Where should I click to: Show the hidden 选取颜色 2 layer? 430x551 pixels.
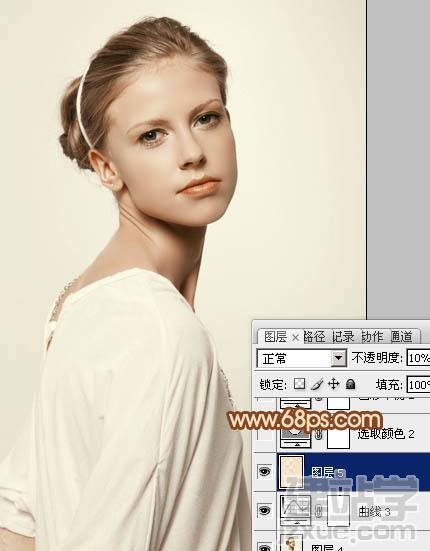264,434
